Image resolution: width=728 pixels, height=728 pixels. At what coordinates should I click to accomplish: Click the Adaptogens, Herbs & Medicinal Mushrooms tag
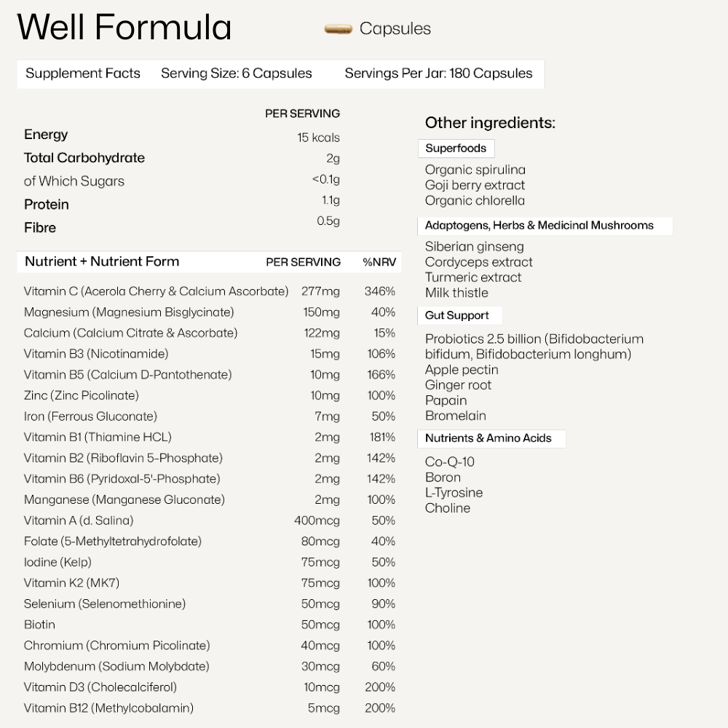click(x=539, y=226)
